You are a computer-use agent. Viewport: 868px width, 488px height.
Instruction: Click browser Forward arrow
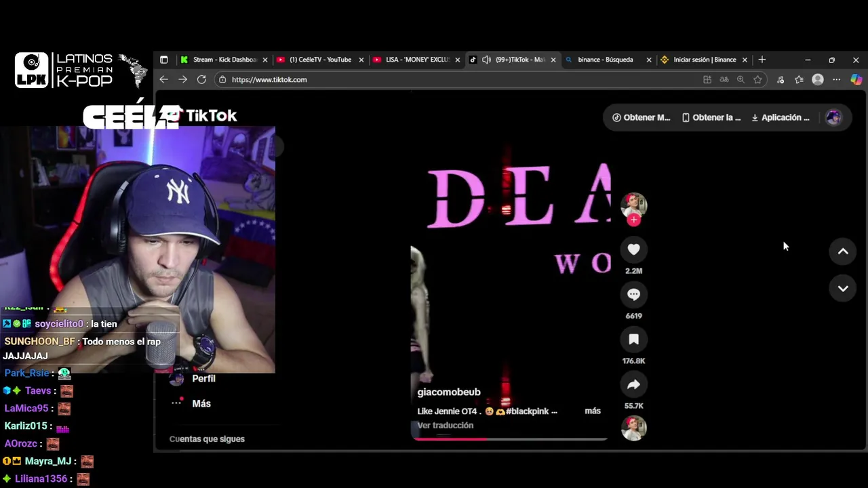[x=182, y=79]
